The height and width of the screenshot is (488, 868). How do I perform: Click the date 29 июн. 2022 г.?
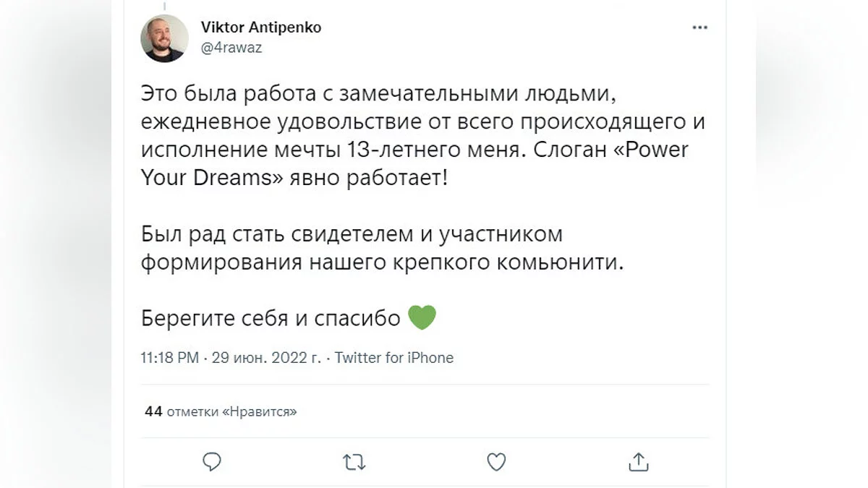coord(267,358)
